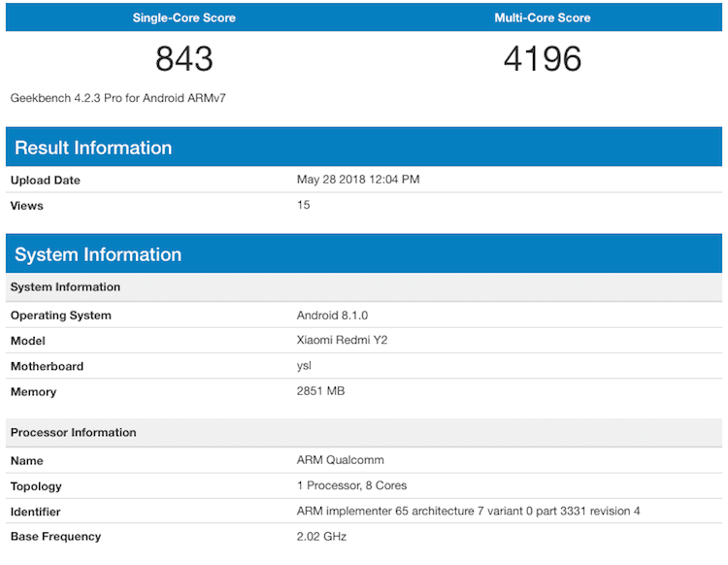
Task: Select the Topology label
Action: (x=36, y=486)
